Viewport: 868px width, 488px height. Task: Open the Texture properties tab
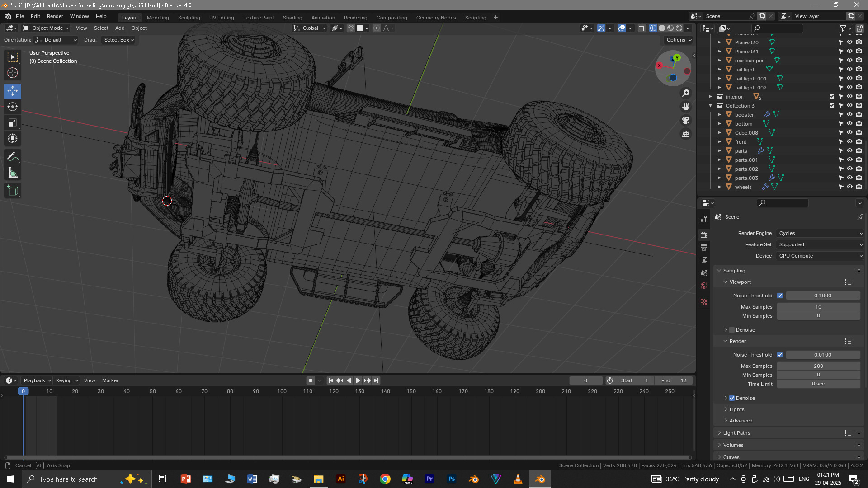point(704,301)
